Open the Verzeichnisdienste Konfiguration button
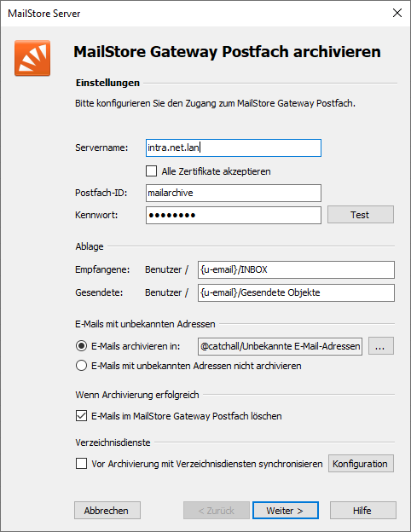 pyautogui.click(x=361, y=464)
